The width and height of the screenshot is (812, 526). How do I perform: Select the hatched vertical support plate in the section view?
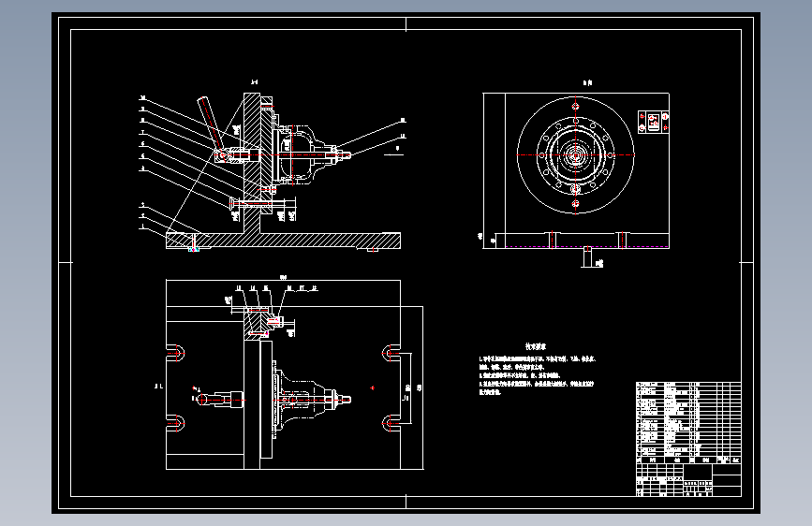click(252, 163)
